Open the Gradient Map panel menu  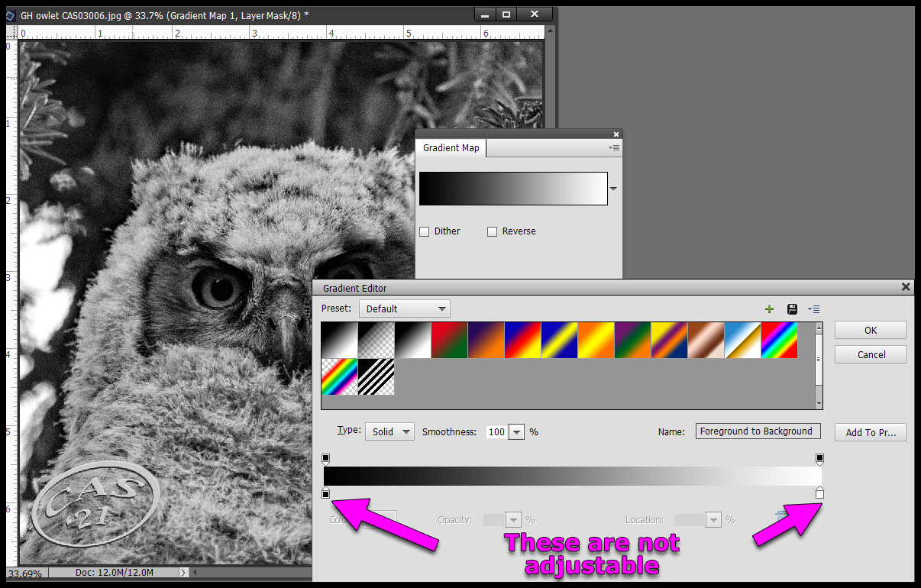click(615, 147)
